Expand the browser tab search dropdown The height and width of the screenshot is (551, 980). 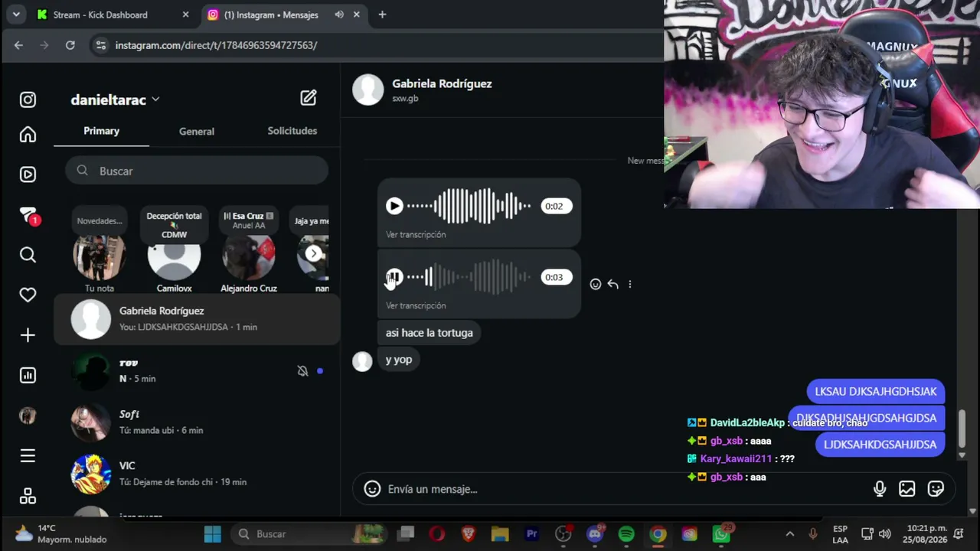(16, 15)
